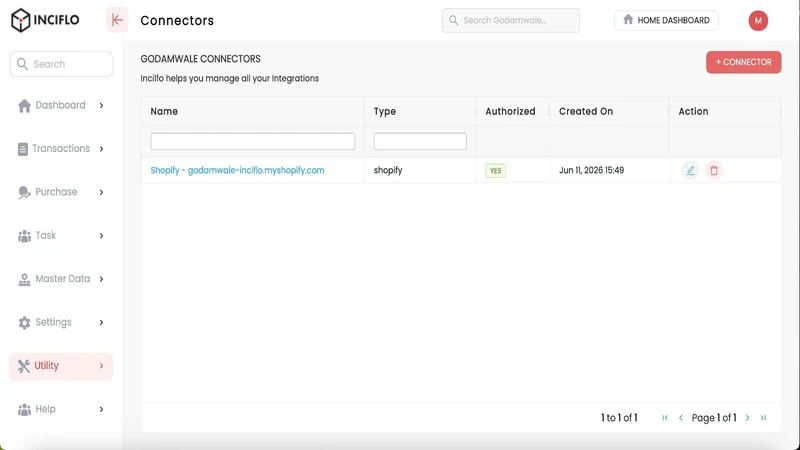Edit the Shopify connector with the pencil icon
The height and width of the screenshot is (450, 800).
coord(690,170)
